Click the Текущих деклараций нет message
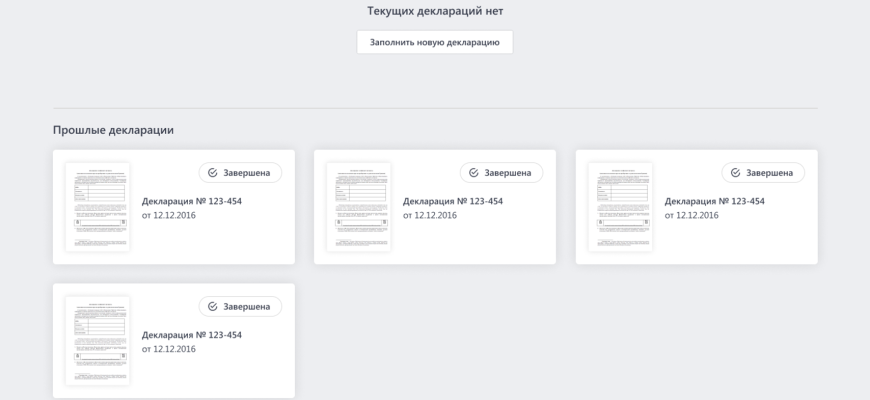Screen dimensions: 870x400 point(434,11)
